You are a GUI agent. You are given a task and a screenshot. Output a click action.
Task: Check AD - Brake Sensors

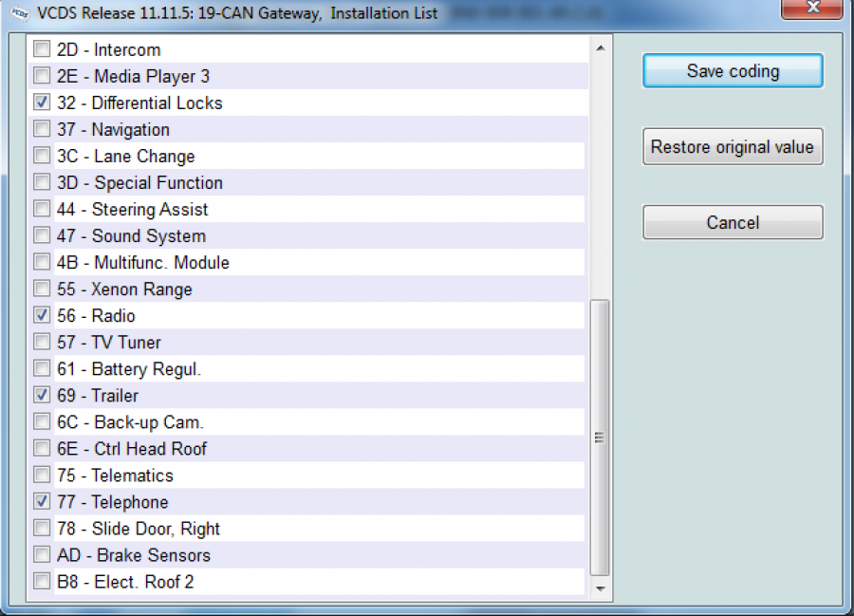point(42,554)
